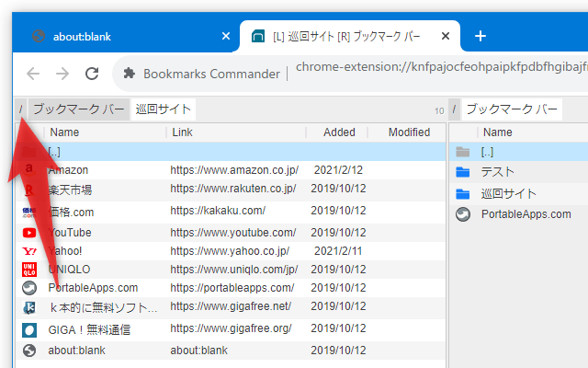Sort left panel by Added column

pos(339,132)
